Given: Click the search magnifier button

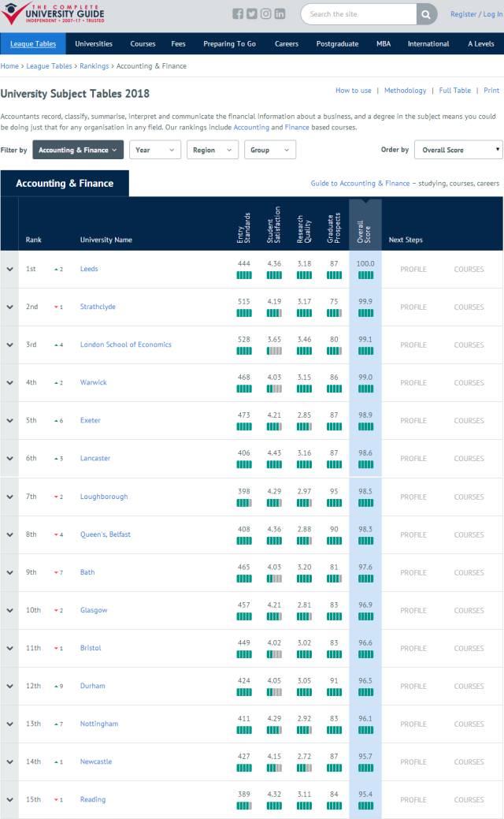Looking at the screenshot, I should [426, 14].
